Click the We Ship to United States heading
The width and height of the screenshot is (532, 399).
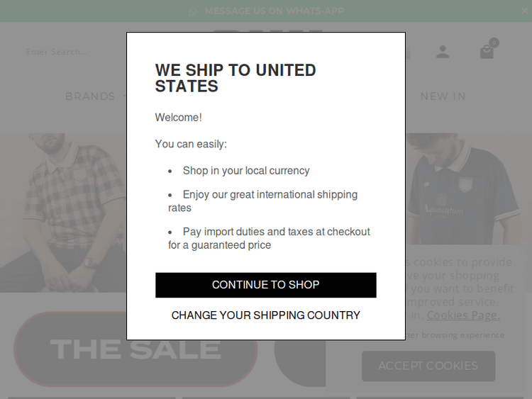coord(235,78)
